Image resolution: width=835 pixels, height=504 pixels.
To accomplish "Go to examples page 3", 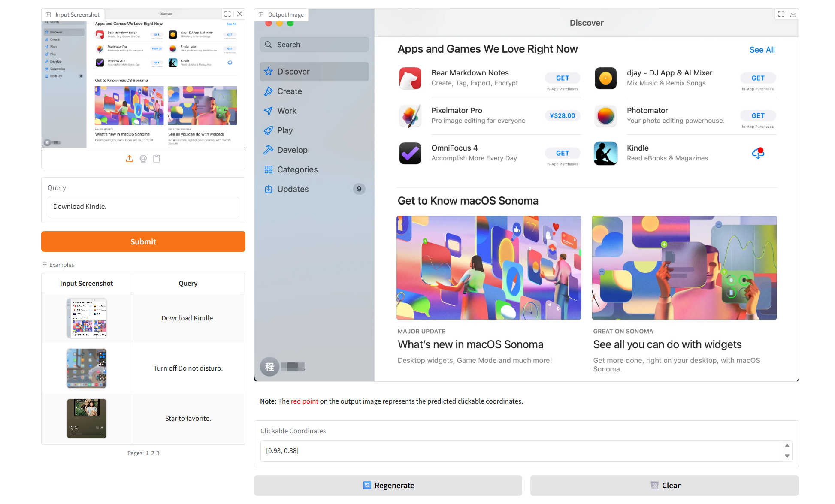I will point(158,453).
